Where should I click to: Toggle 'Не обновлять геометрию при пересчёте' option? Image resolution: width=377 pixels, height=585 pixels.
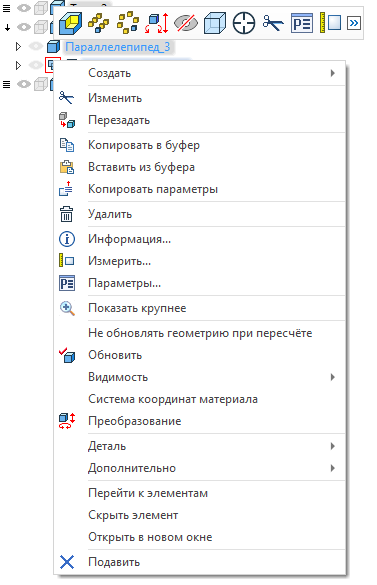coord(200,333)
